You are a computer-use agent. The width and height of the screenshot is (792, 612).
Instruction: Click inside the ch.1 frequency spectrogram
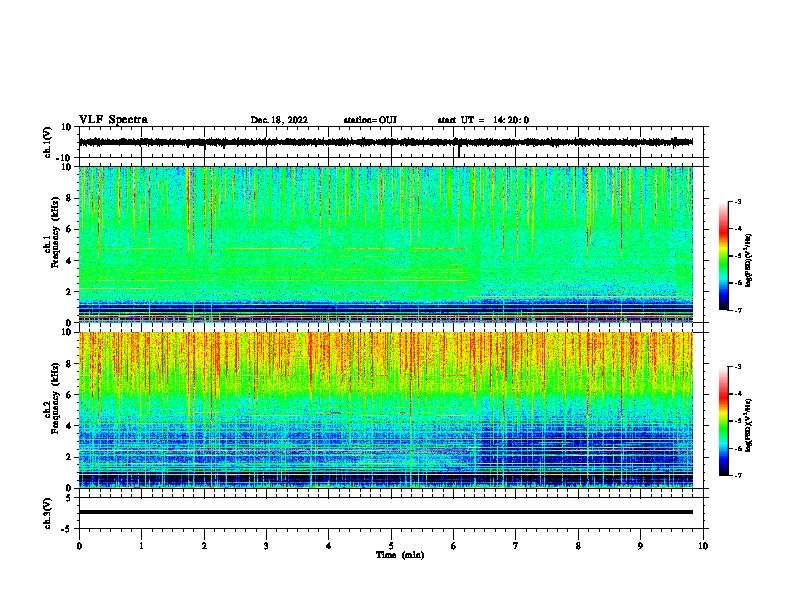[x=386, y=244]
